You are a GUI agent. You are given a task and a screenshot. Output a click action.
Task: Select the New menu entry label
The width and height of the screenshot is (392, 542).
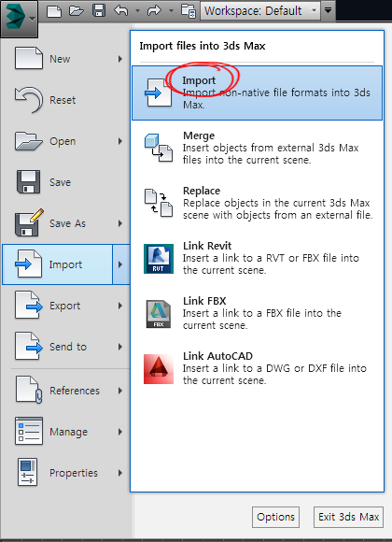60,59
